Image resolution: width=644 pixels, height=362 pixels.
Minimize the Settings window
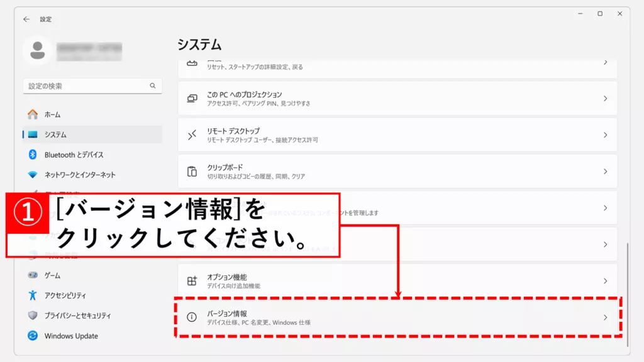[x=580, y=14]
